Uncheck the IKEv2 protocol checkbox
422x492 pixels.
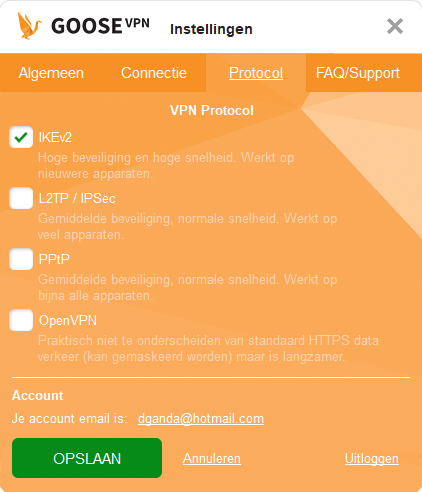[x=21, y=137]
